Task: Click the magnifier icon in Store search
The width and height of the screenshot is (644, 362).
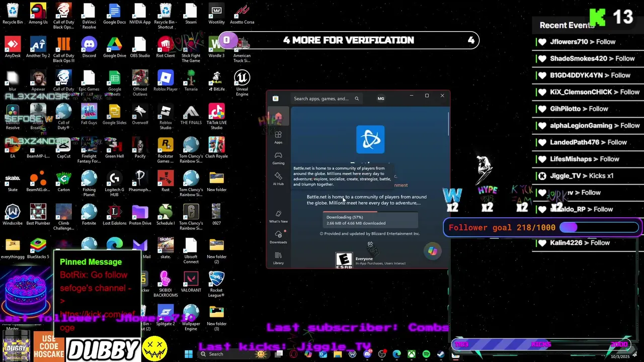Action: [x=357, y=99]
